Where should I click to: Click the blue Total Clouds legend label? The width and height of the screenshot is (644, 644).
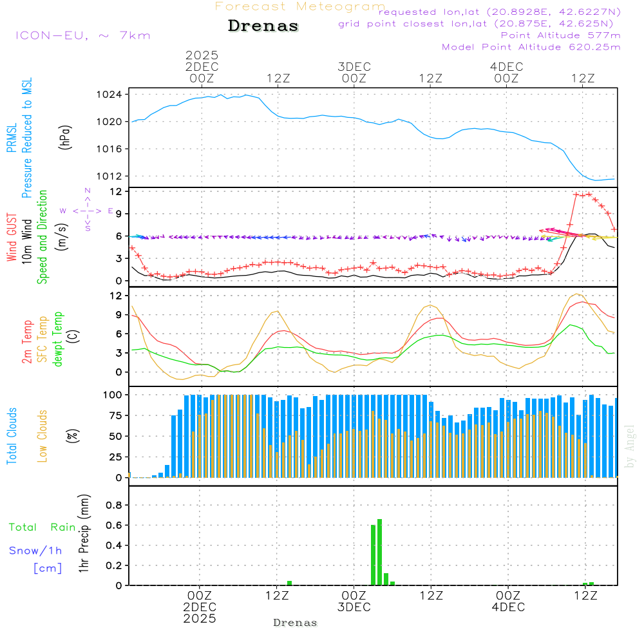(12, 436)
